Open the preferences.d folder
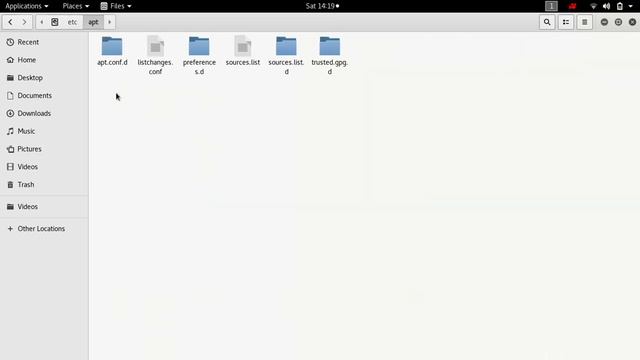This screenshot has height=360, width=640. (x=199, y=56)
